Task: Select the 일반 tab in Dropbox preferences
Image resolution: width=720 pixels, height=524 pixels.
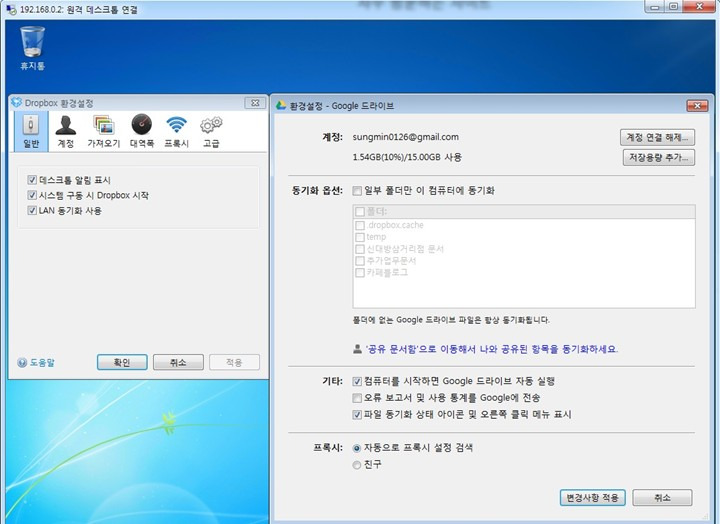Action: (31, 131)
